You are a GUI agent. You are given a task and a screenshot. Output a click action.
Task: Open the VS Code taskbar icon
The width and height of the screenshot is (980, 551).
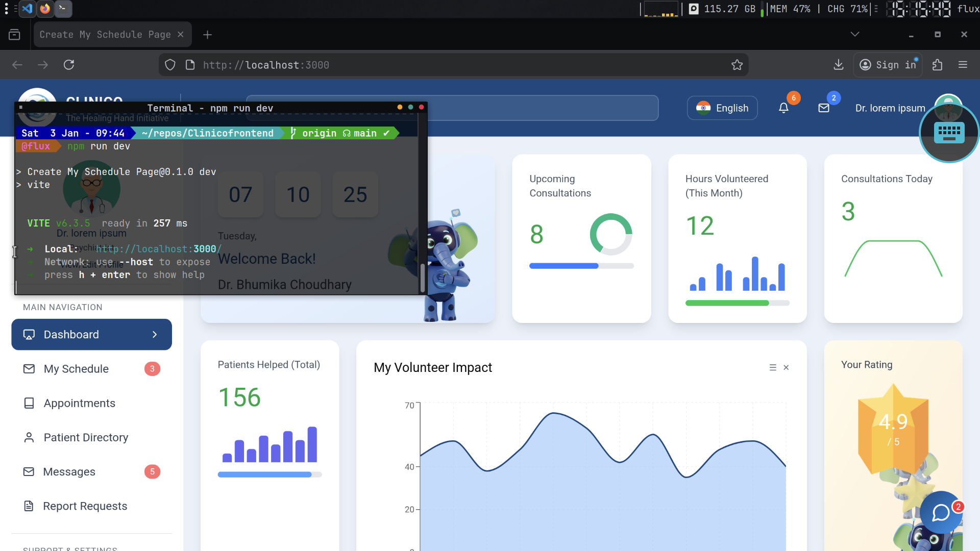point(27,9)
